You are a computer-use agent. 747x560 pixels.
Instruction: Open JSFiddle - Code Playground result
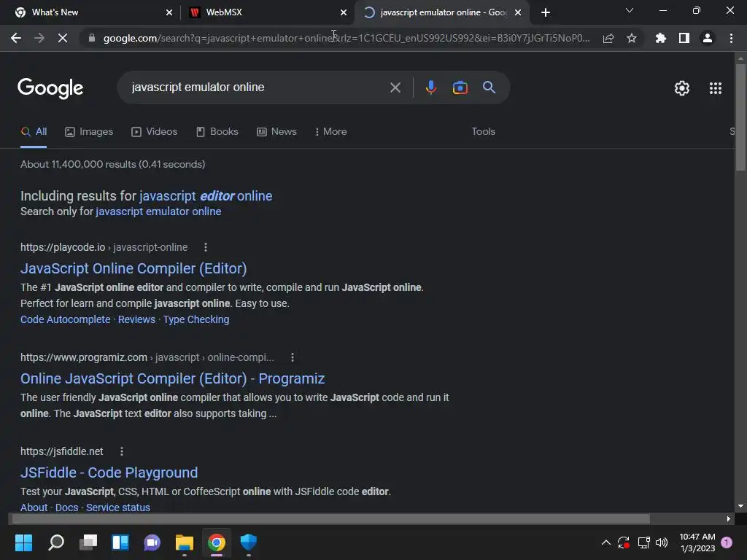109,472
